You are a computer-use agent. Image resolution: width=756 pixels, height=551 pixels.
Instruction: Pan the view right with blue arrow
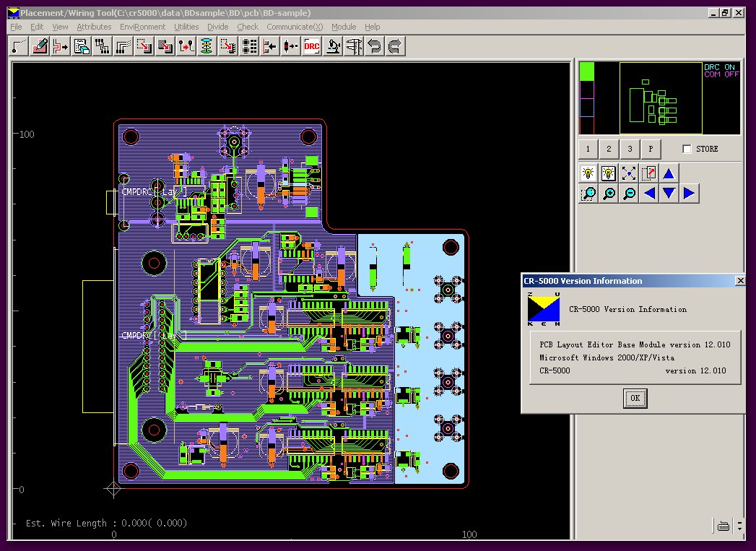[689, 194]
